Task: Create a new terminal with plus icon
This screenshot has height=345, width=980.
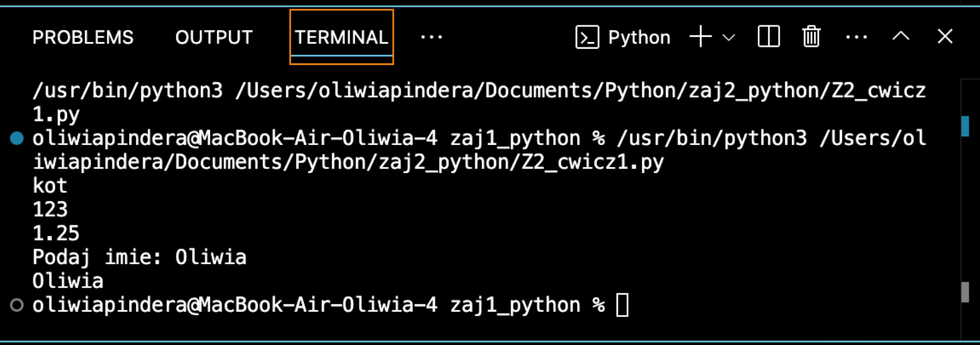Action: pyautogui.click(x=700, y=37)
